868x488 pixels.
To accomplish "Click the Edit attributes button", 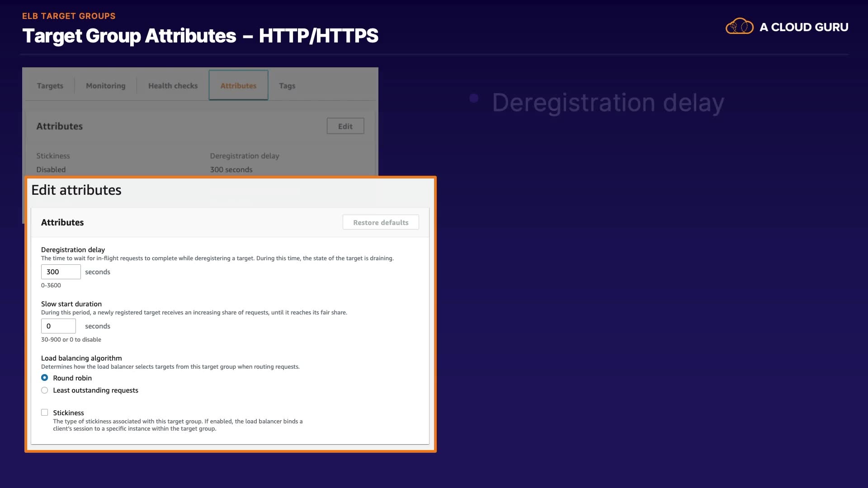I will point(345,127).
